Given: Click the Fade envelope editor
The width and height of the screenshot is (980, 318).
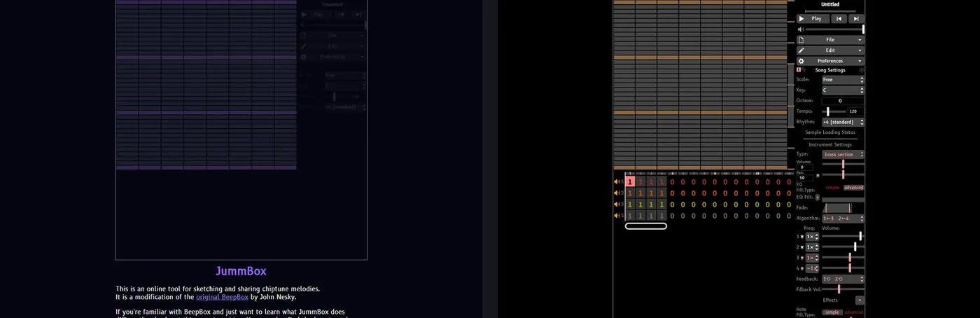Looking at the screenshot, I should pos(843,208).
